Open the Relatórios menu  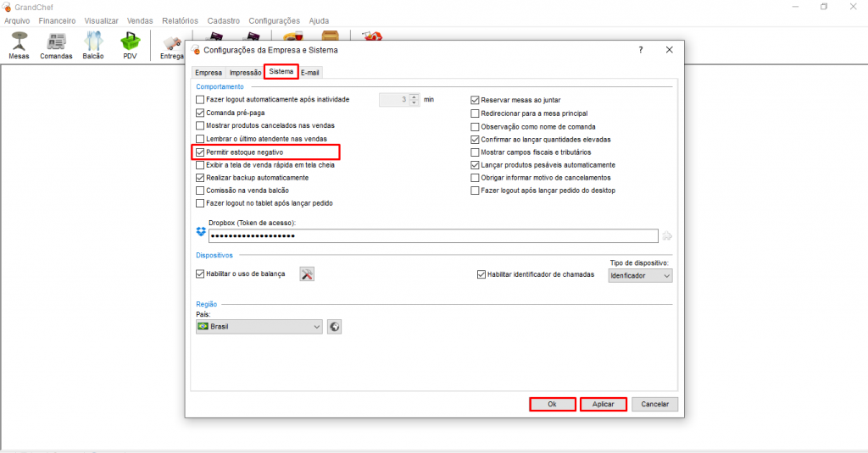pyautogui.click(x=180, y=20)
